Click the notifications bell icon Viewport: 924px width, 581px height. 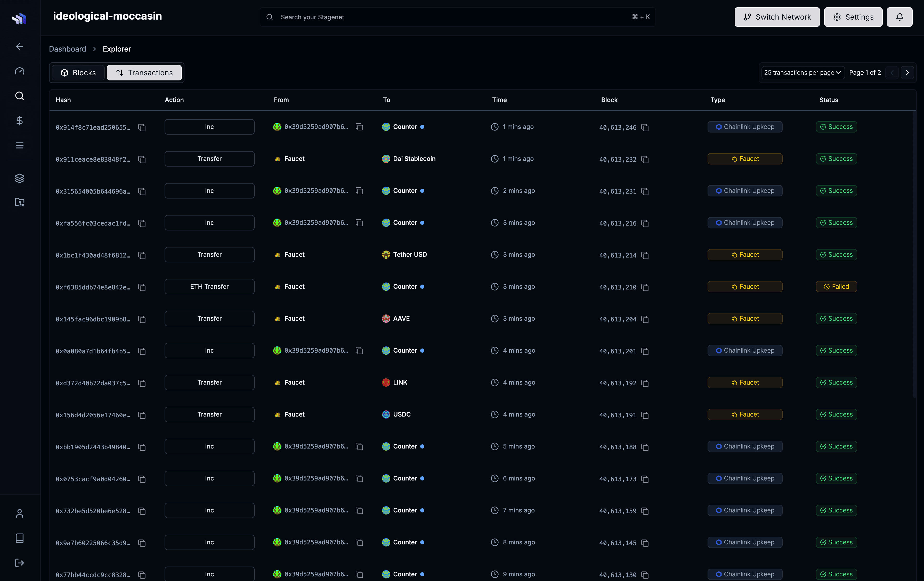(x=899, y=17)
